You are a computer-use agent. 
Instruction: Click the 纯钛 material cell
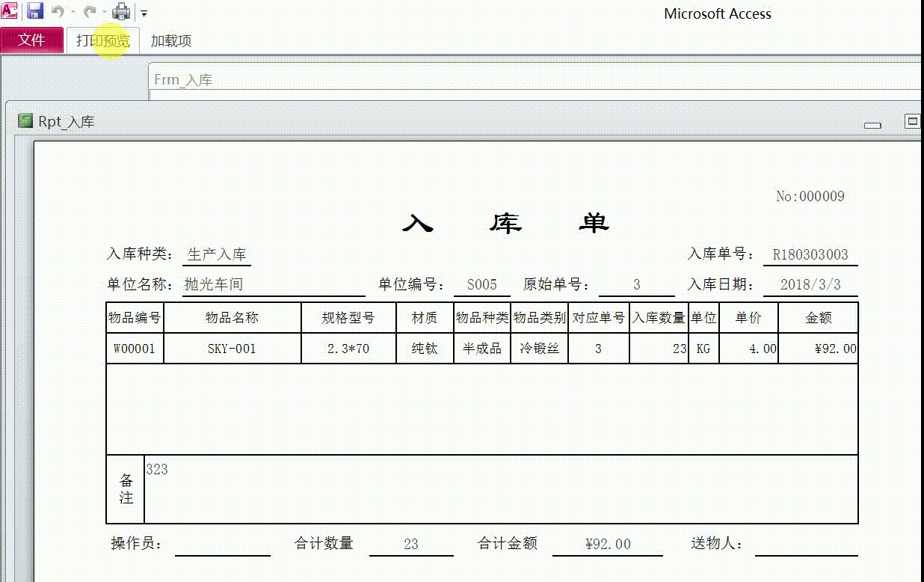[425, 349]
